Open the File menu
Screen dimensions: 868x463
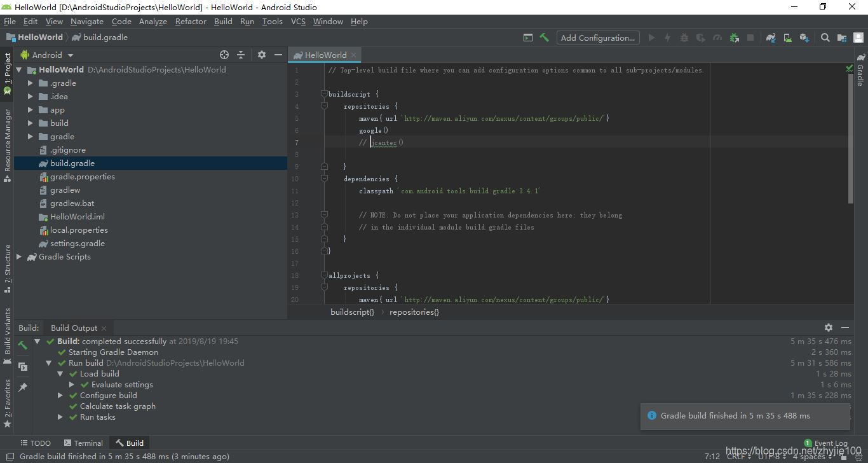(x=10, y=21)
